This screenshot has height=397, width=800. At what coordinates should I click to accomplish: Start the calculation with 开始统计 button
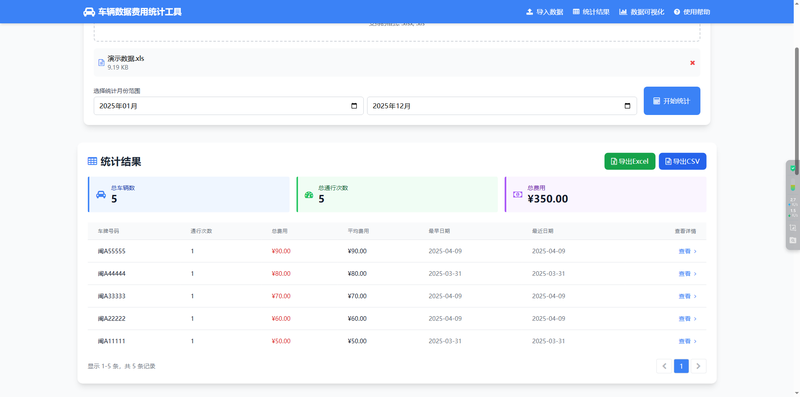point(672,101)
